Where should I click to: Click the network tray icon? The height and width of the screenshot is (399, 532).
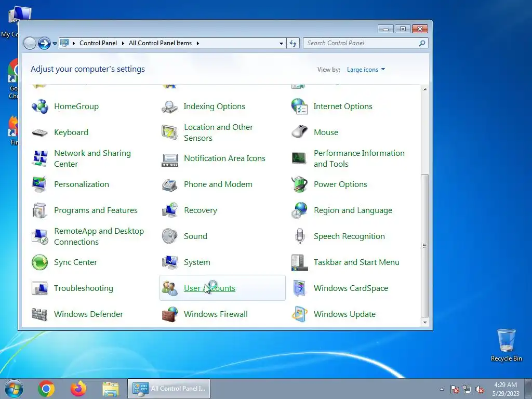[x=467, y=389]
